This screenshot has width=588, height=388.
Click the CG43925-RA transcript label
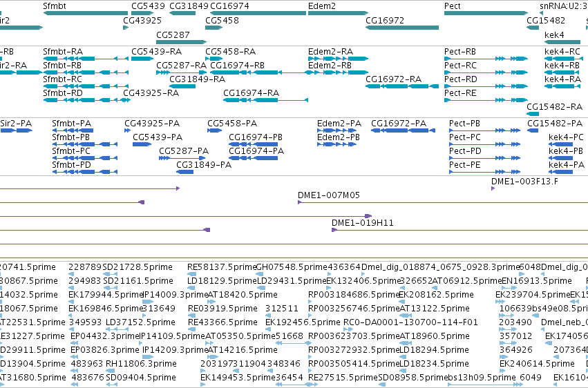tap(151, 93)
